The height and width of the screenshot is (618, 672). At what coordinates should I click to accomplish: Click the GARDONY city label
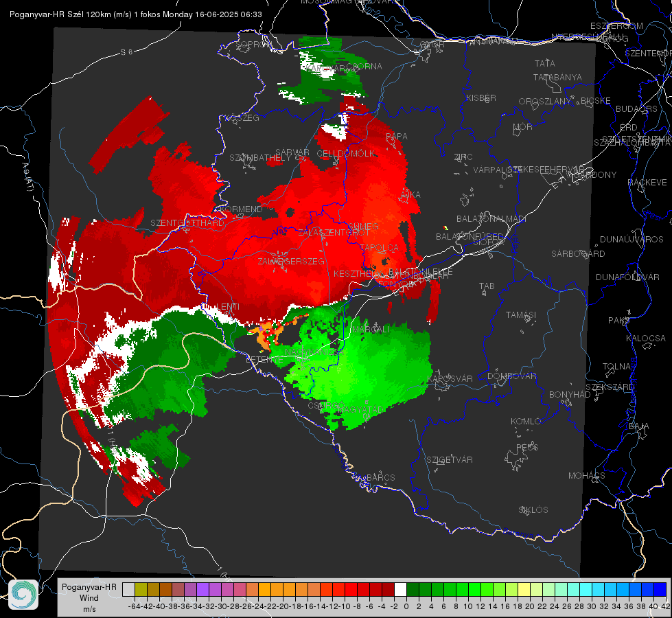tap(595, 174)
